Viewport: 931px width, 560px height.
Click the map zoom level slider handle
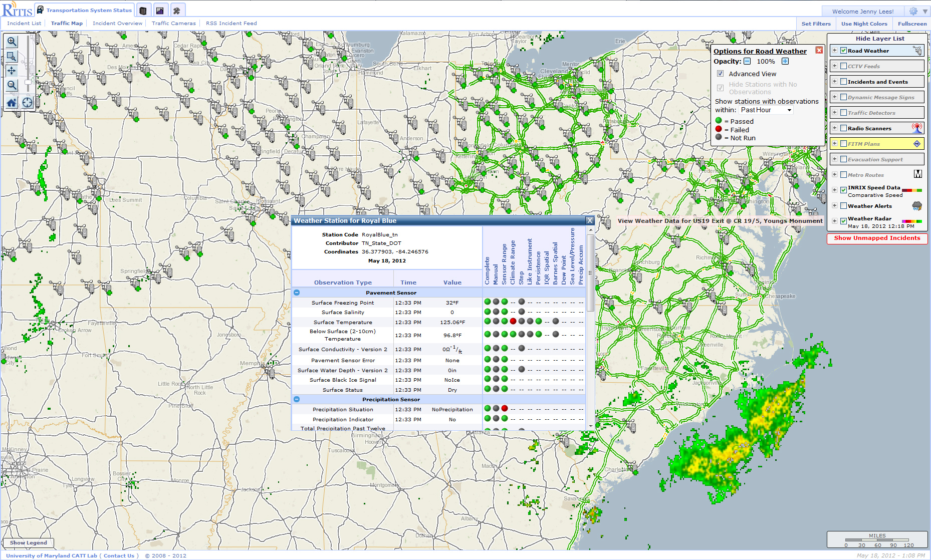28,82
